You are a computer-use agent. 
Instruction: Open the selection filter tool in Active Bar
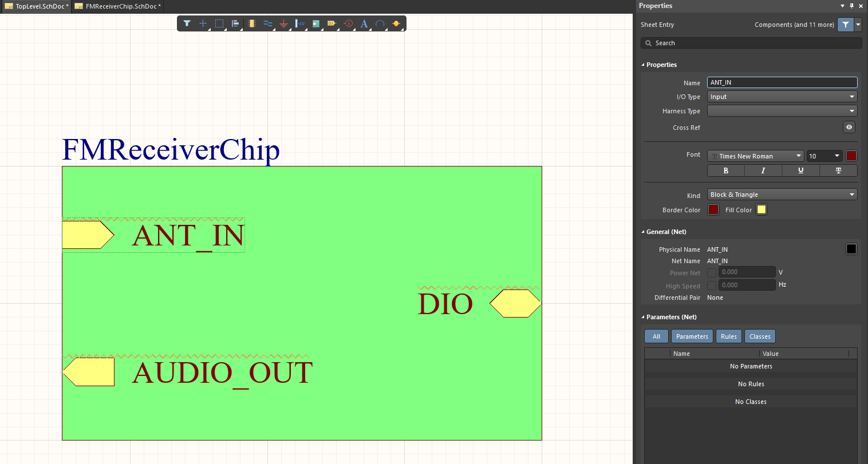[187, 23]
